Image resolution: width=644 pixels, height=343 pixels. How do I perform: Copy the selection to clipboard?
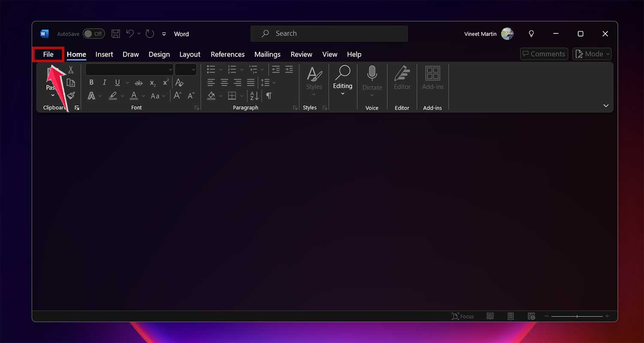coord(71,82)
